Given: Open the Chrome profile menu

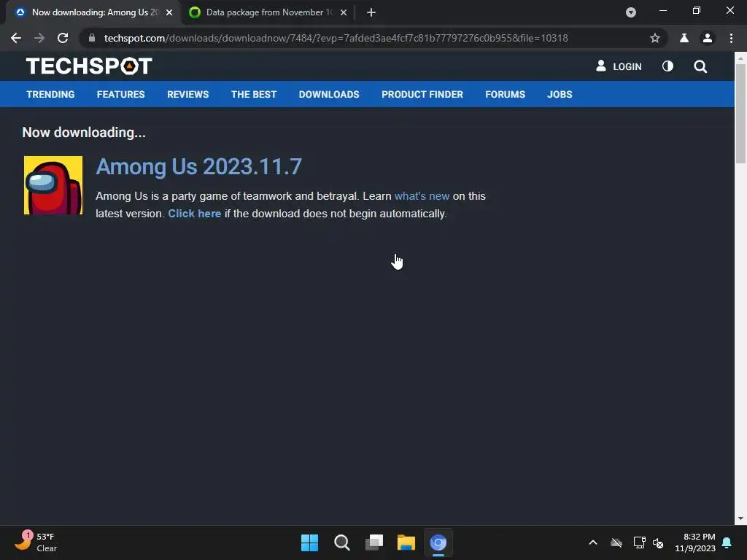Looking at the screenshot, I should [x=708, y=38].
